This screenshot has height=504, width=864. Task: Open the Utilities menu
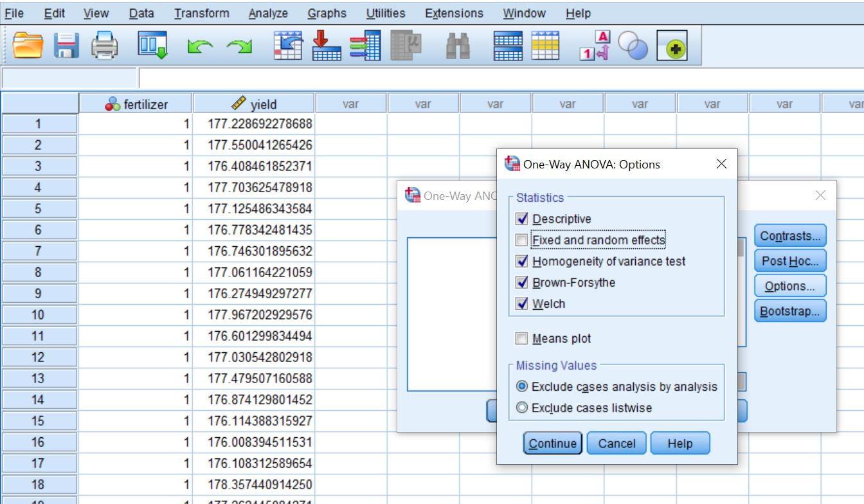[386, 13]
